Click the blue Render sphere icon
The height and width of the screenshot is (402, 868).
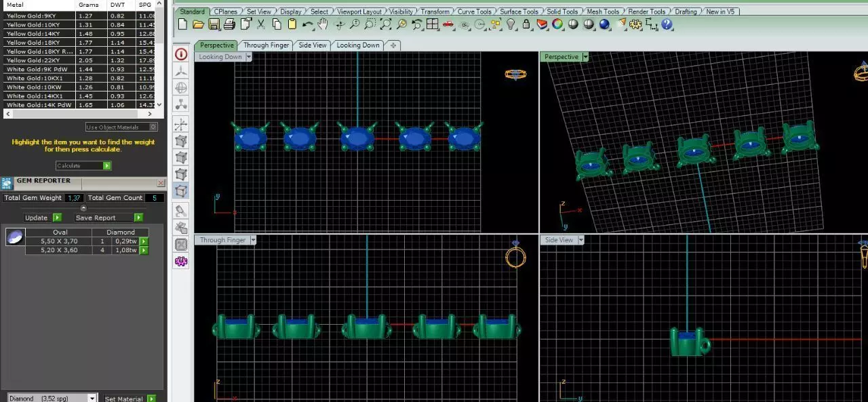click(x=604, y=24)
